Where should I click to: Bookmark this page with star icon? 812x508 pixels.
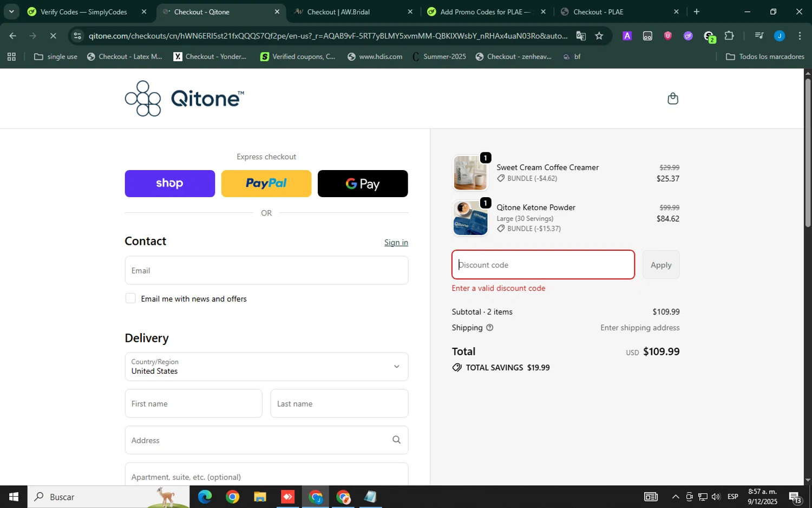tap(599, 36)
